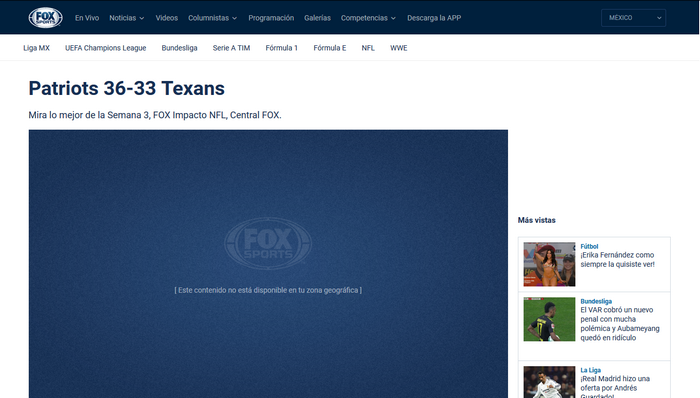Viewport: 700px width, 398px height.
Task: Open Programación page
Action: coord(271,18)
